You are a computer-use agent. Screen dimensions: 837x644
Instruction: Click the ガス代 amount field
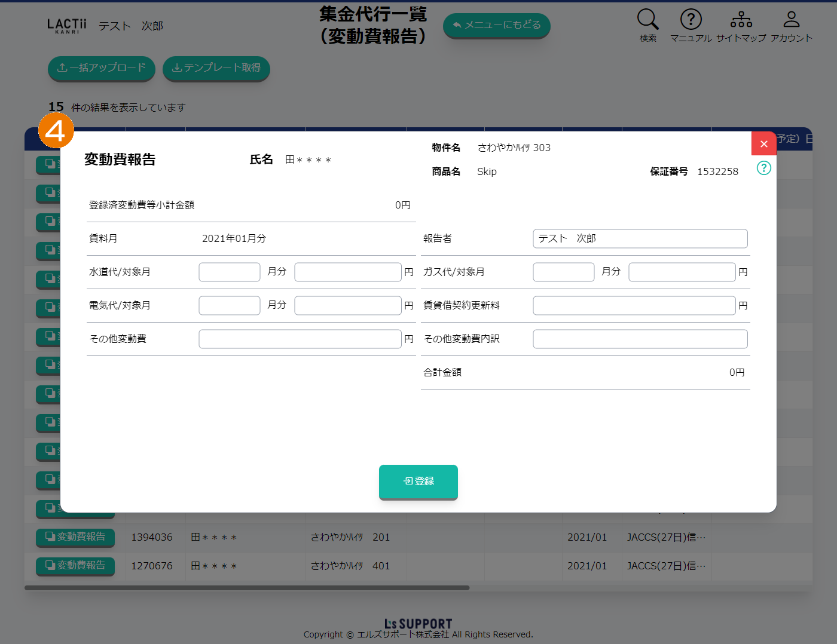coord(682,272)
